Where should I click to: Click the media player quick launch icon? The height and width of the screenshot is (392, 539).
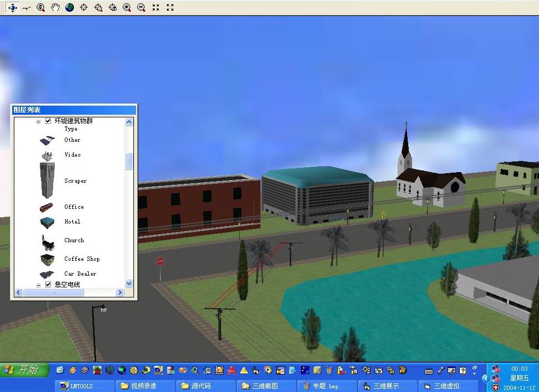pyautogui.click(x=268, y=370)
